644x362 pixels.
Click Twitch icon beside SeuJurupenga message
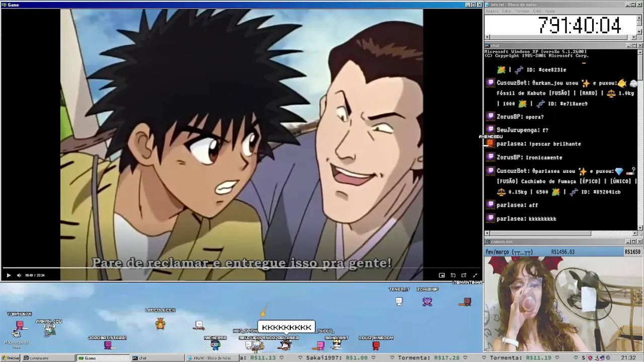pos(491,130)
